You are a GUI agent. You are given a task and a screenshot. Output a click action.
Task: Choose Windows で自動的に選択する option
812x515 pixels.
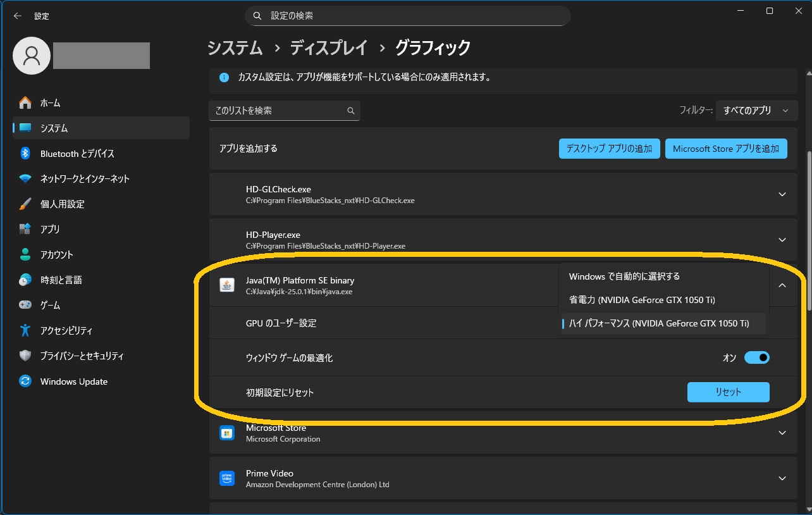pos(624,276)
